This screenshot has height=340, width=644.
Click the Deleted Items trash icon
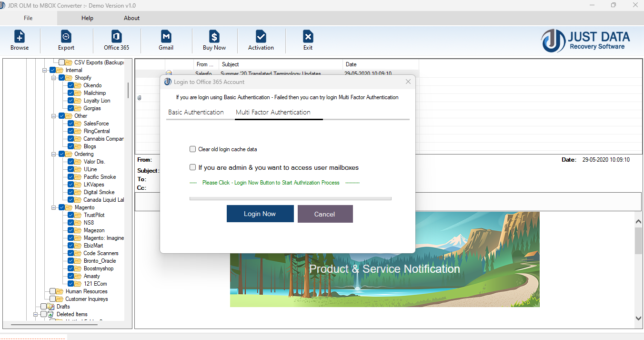click(51, 314)
